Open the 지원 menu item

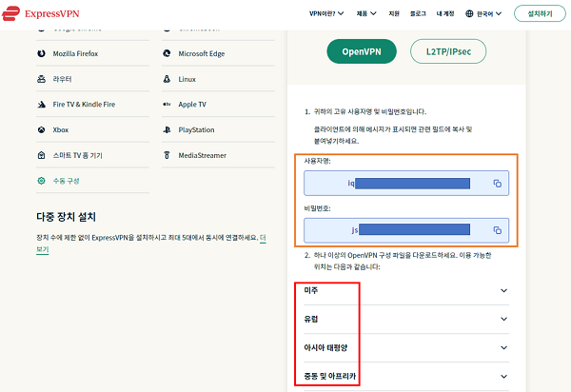[394, 14]
